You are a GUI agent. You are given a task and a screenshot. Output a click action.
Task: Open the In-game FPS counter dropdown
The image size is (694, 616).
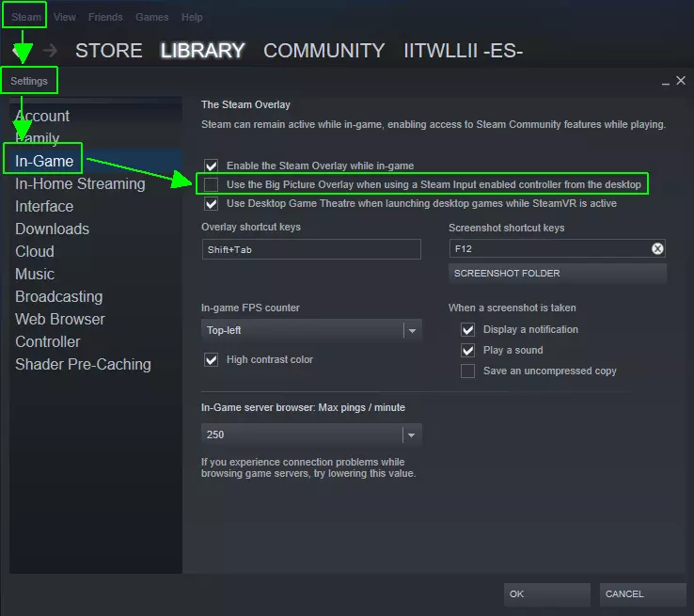(x=311, y=330)
